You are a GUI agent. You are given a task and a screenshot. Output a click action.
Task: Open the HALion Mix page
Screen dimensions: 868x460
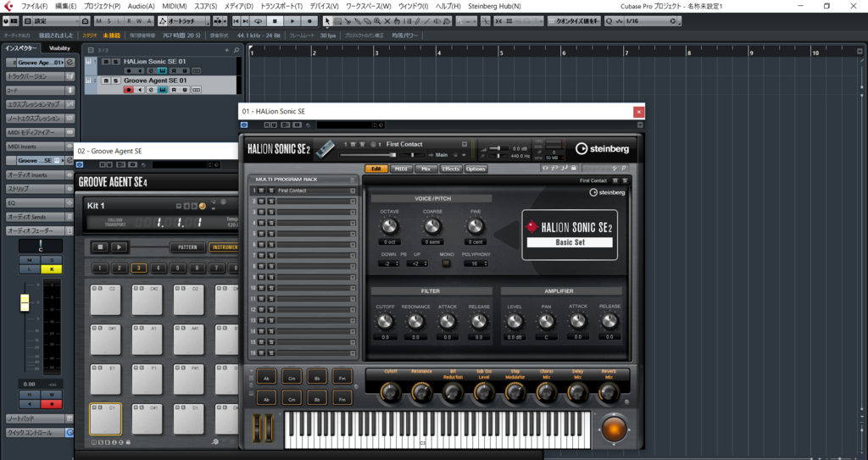426,169
